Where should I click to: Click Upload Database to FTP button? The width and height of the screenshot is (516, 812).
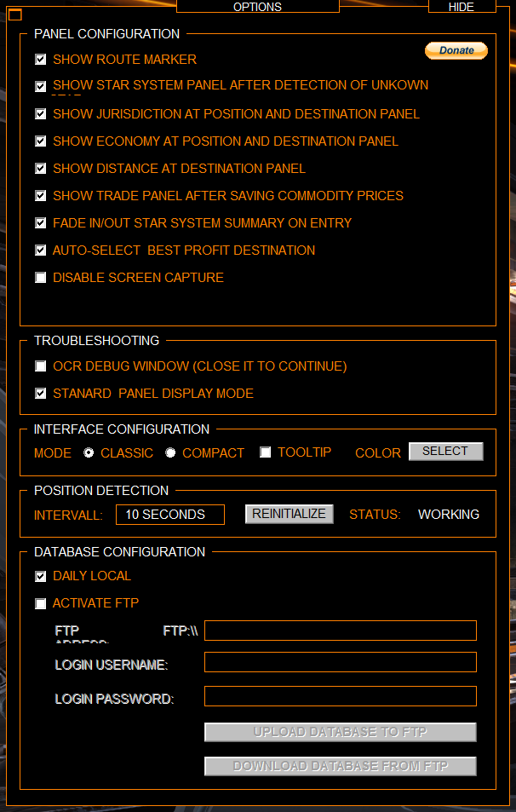(x=341, y=732)
